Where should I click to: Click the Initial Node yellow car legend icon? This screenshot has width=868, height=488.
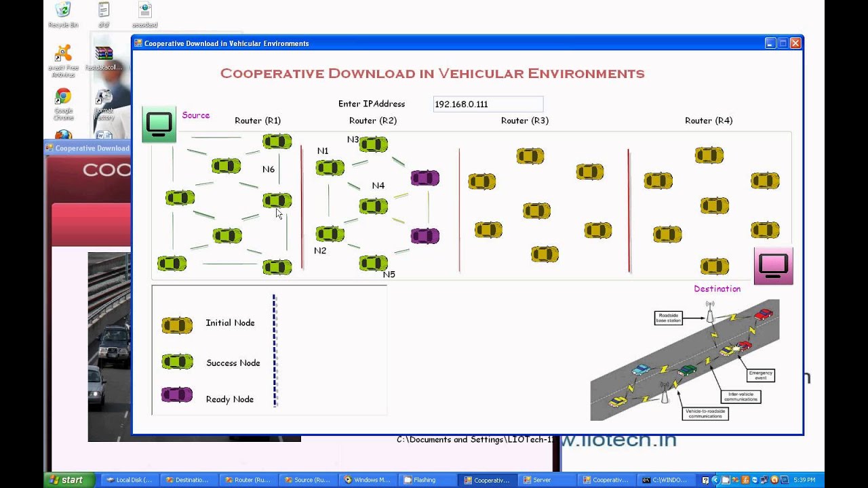(177, 325)
